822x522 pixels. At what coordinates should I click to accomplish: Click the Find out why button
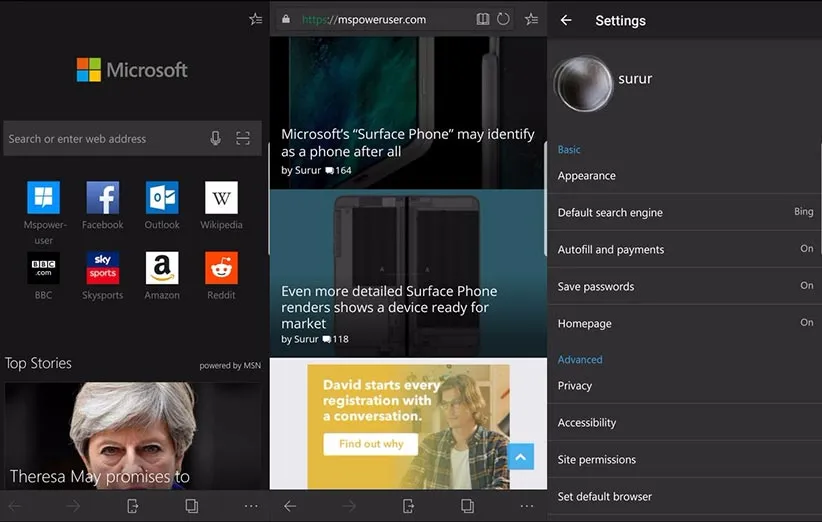point(370,444)
